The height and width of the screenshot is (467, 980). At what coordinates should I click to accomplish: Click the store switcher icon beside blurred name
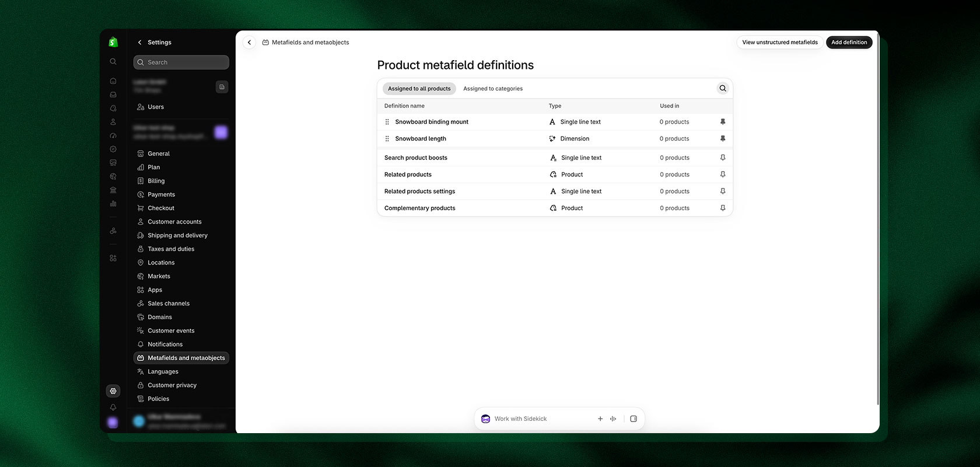pos(222,87)
